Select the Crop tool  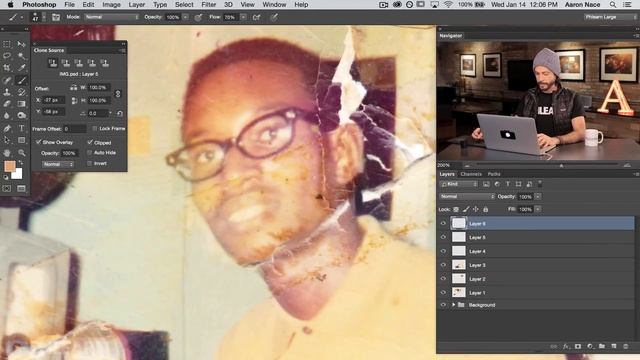click(x=7, y=68)
